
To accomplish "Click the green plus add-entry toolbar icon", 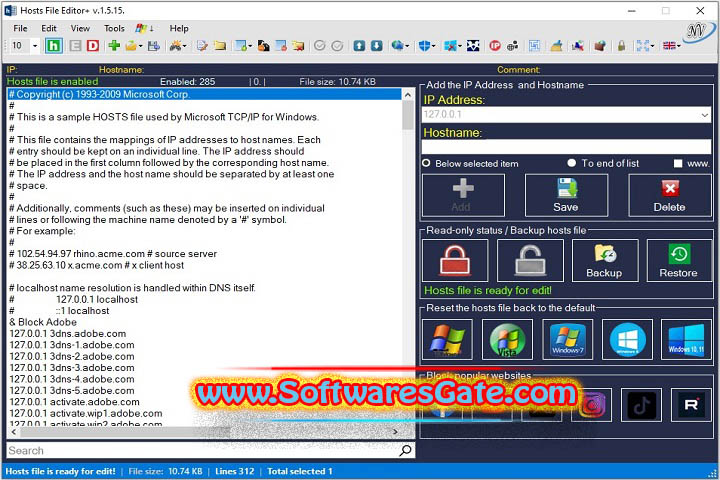I will pos(114,45).
